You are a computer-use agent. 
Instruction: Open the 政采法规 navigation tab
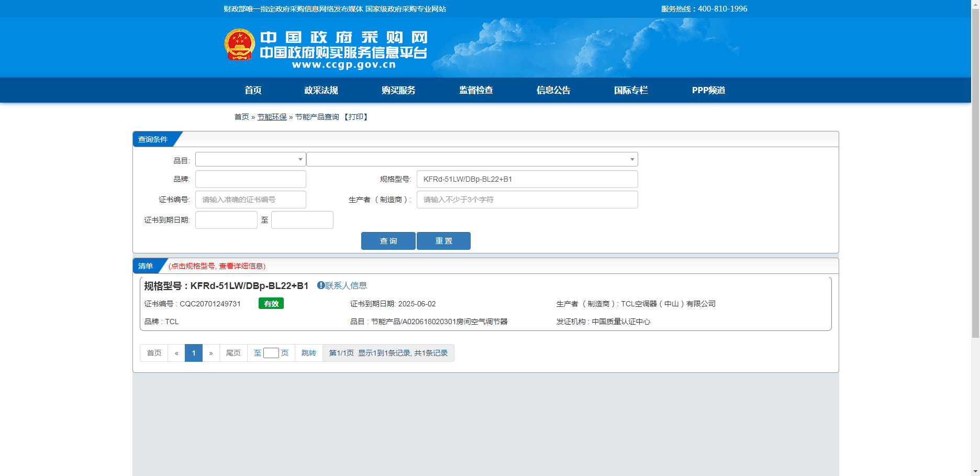321,90
